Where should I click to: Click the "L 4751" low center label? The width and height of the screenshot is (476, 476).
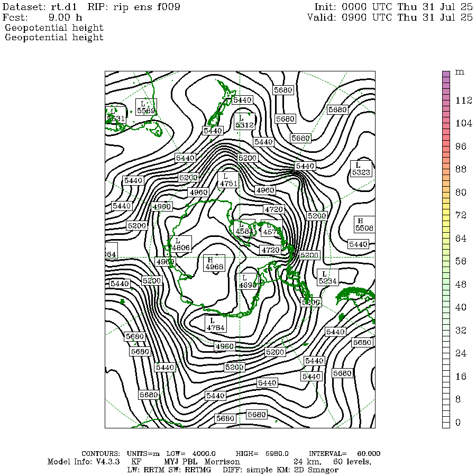point(228,180)
